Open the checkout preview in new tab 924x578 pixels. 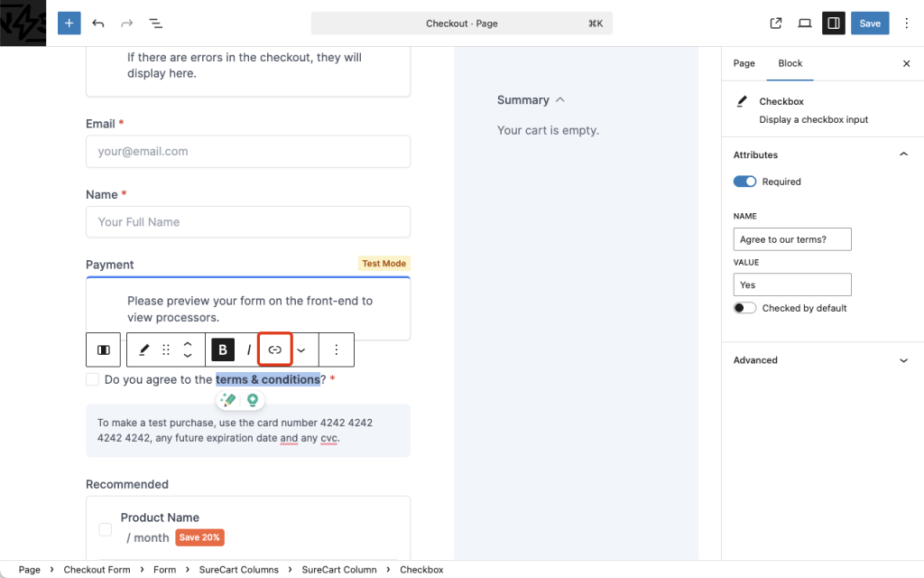click(775, 23)
